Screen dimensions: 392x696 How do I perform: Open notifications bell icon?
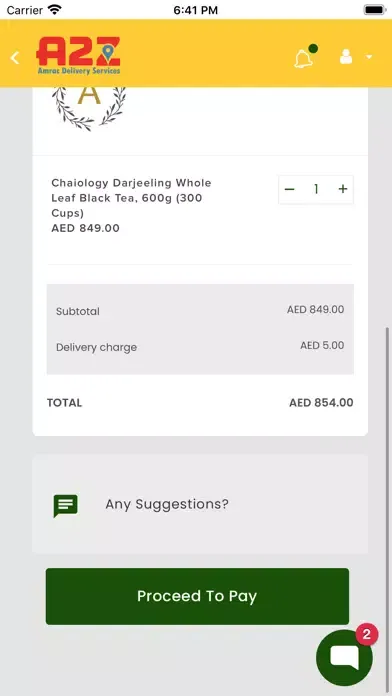pyautogui.click(x=303, y=59)
